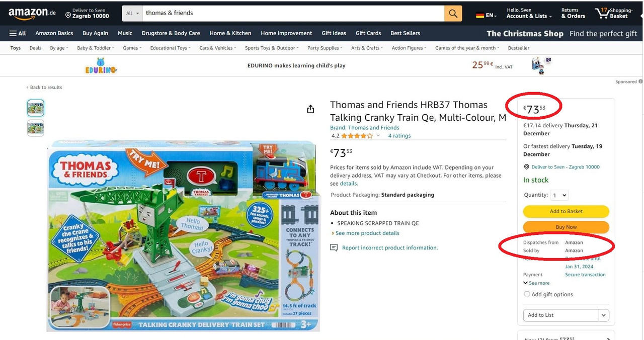Expand See more seller details
Viewport: 644px width, 340px height.
(x=536, y=283)
